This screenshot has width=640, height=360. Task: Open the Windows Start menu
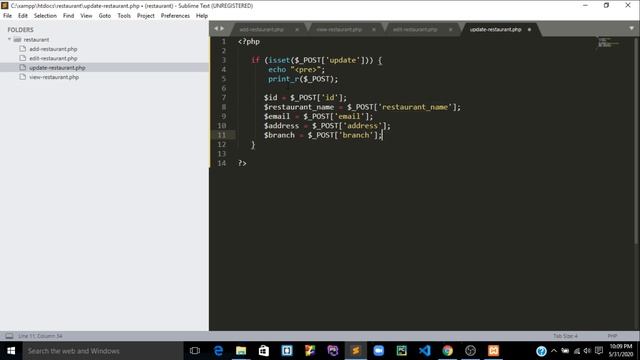point(11,351)
